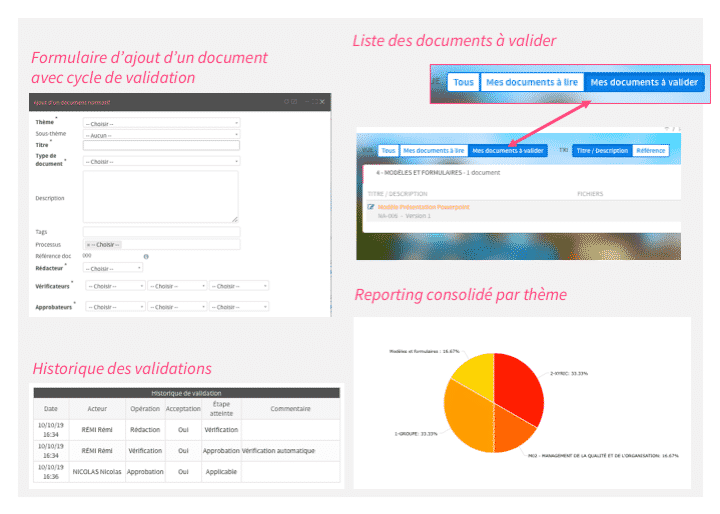Select 'Mes documents à lire' in the enlarged callout

pyautogui.click(x=532, y=82)
